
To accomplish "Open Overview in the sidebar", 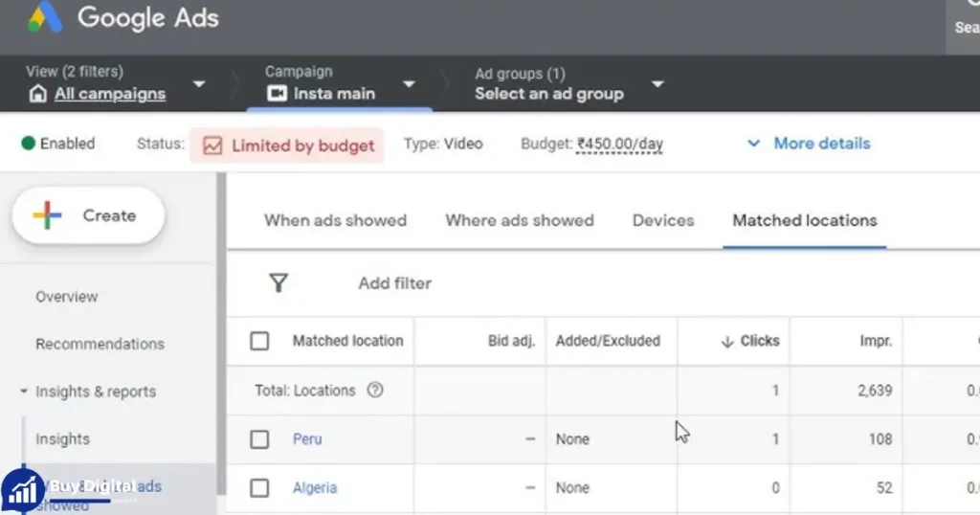I will click(x=66, y=296).
